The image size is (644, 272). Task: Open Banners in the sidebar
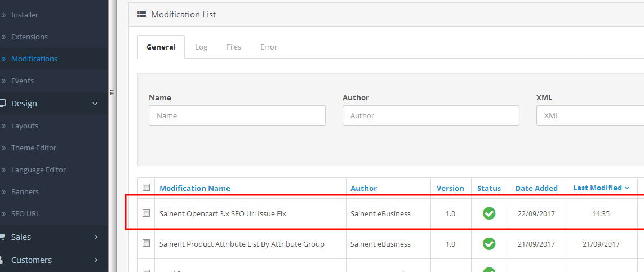25,192
